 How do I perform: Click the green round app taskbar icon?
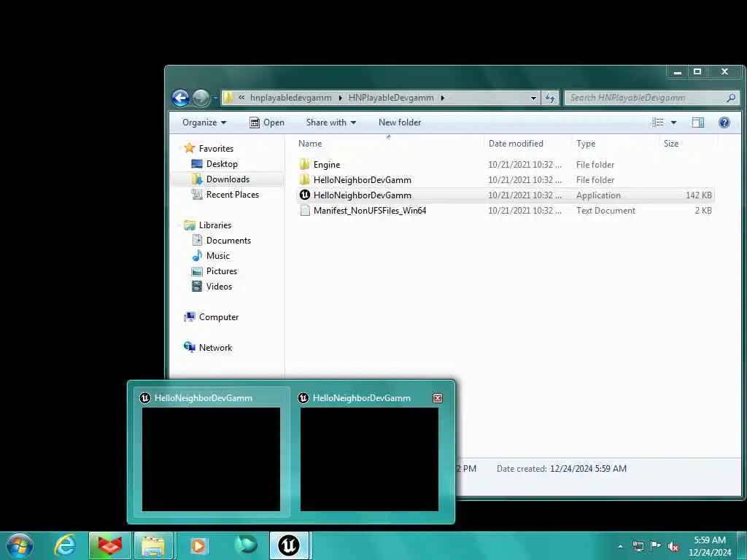pyautogui.click(x=245, y=545)
